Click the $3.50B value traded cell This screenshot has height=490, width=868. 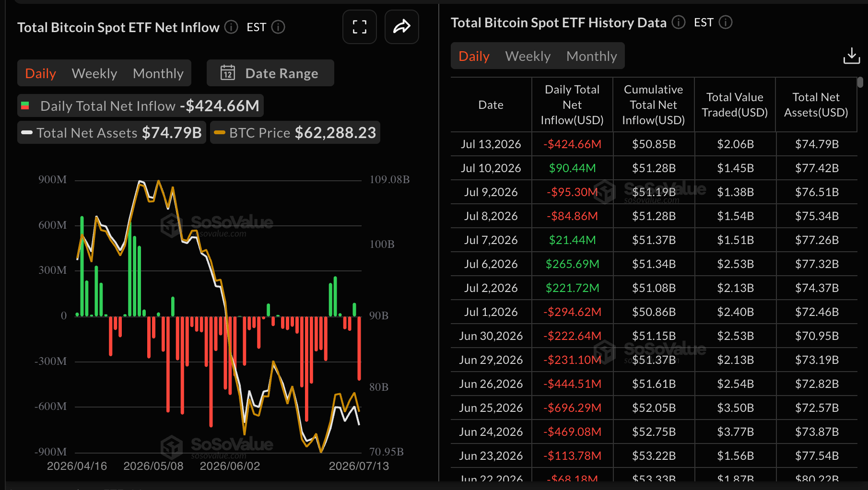[735, 408]
